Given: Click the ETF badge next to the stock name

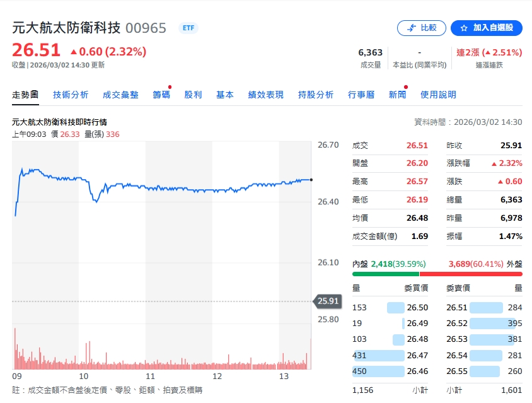Looking at the screenshot, I should pos(188,28).
